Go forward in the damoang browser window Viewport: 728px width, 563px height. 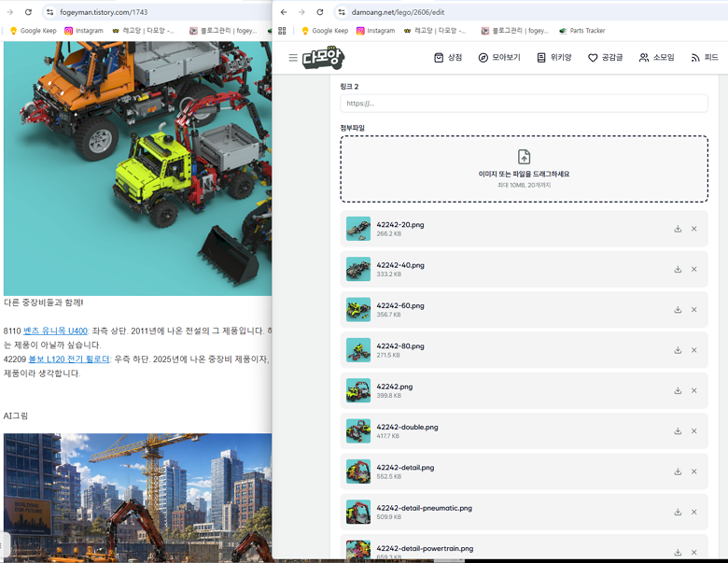301,12
